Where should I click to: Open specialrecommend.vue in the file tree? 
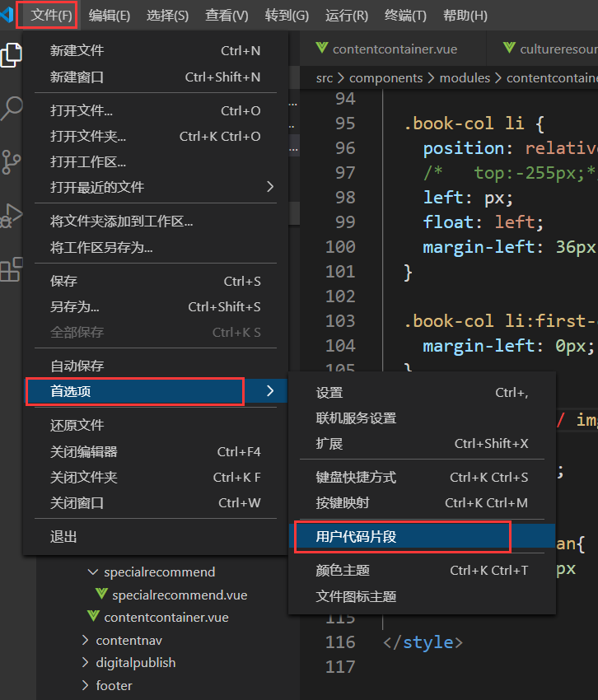click(180, 595)
